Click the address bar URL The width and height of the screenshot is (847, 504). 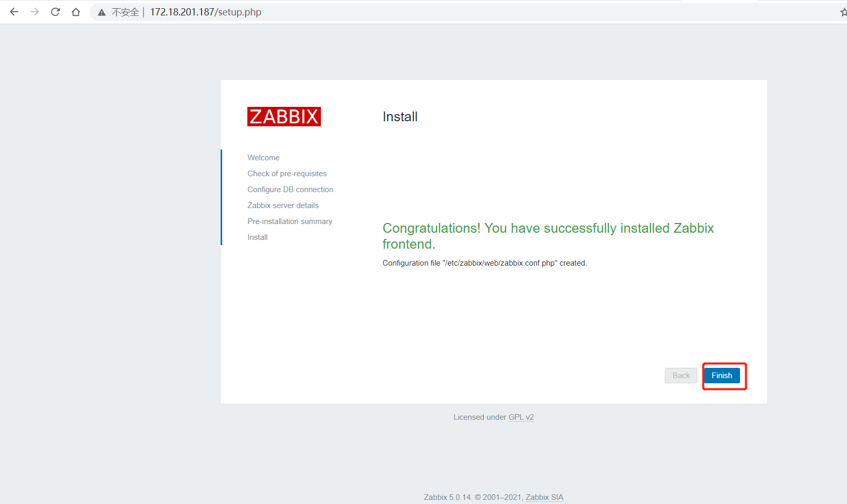click(x=206, y=12)
